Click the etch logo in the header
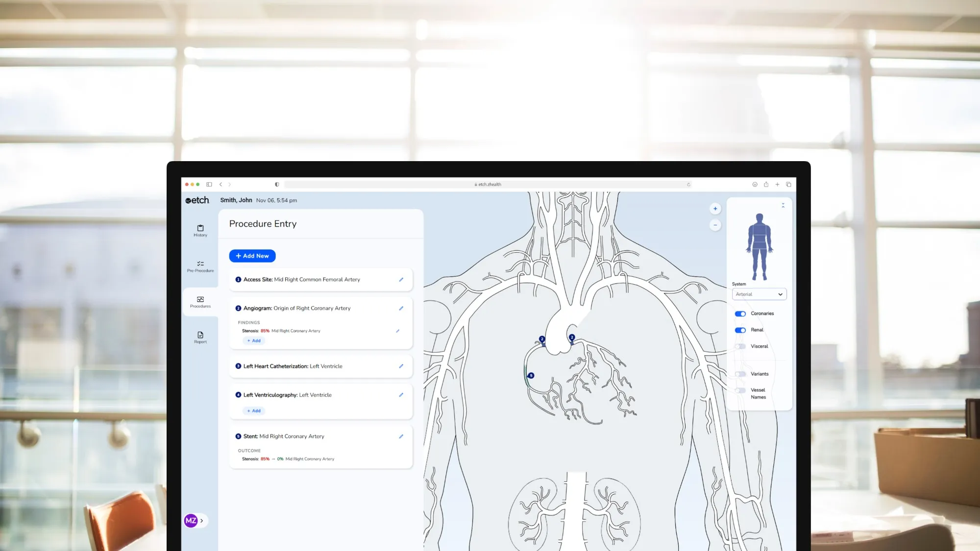980x551 pixels. coord(197,200)
